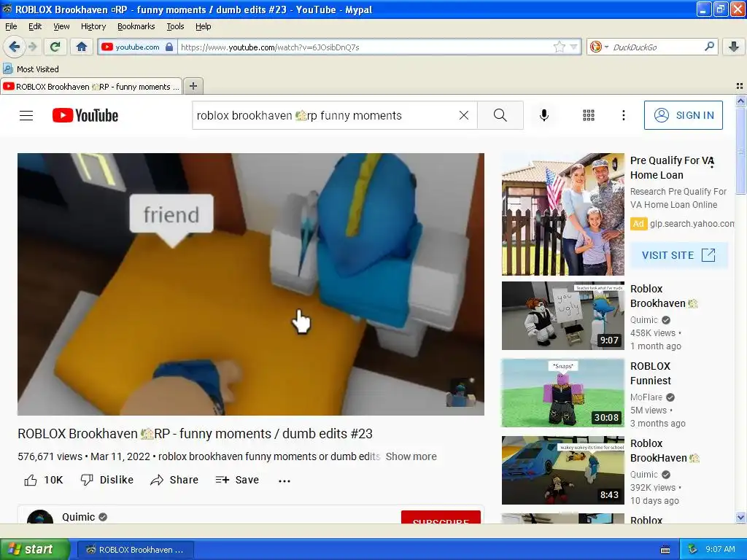Open the MoFlare channel name

click(646, 397)
